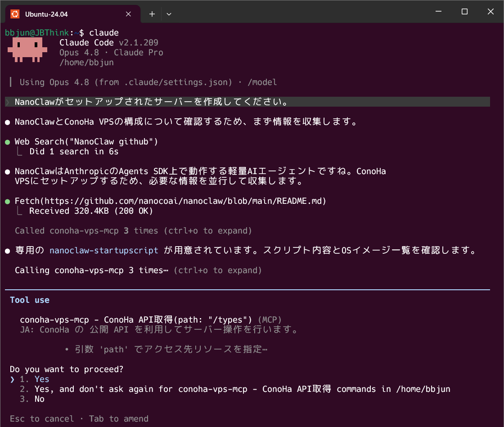Maximize the terminal window
Screen dimensions: 504x427
tap(464, 12)
